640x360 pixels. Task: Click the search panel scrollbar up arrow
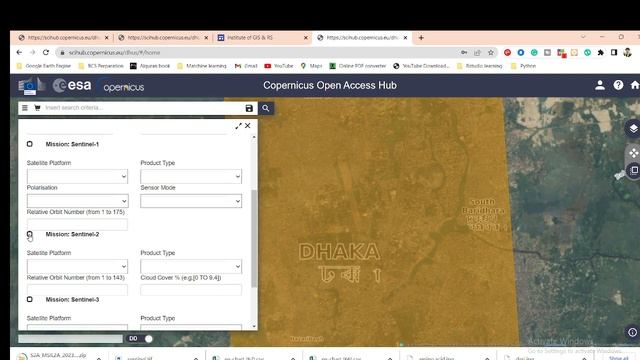point(254,137)
